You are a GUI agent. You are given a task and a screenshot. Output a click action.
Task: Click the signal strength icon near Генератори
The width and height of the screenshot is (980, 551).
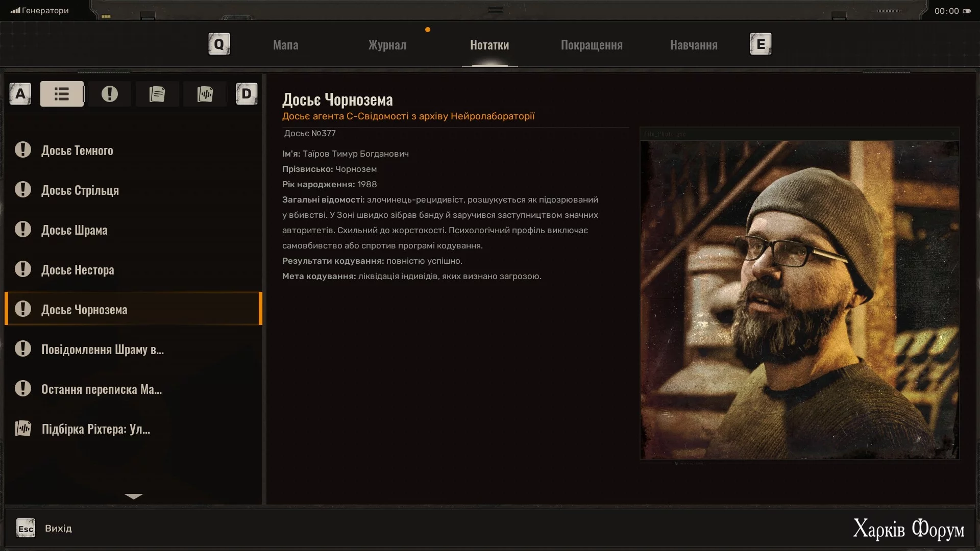(x=15, y=10)
